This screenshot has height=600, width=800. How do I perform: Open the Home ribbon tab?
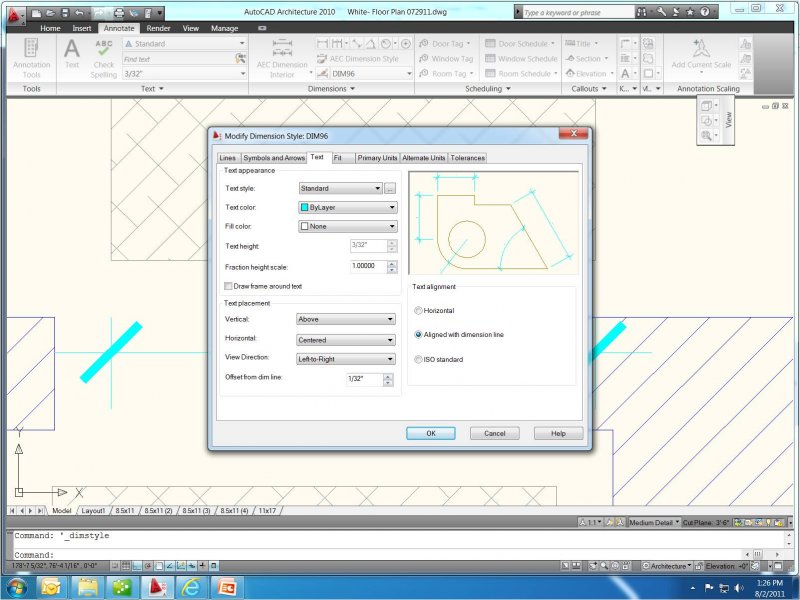50,29
